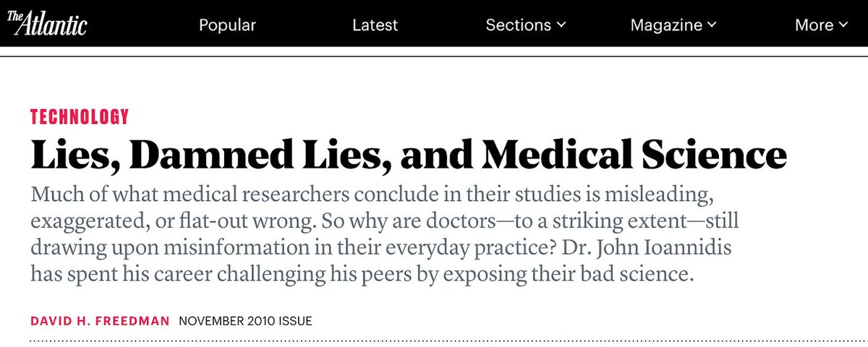Click the Magazine menu label
This screenshot has width=868, height=347.
pyautogui.click(x=667, y=25)
